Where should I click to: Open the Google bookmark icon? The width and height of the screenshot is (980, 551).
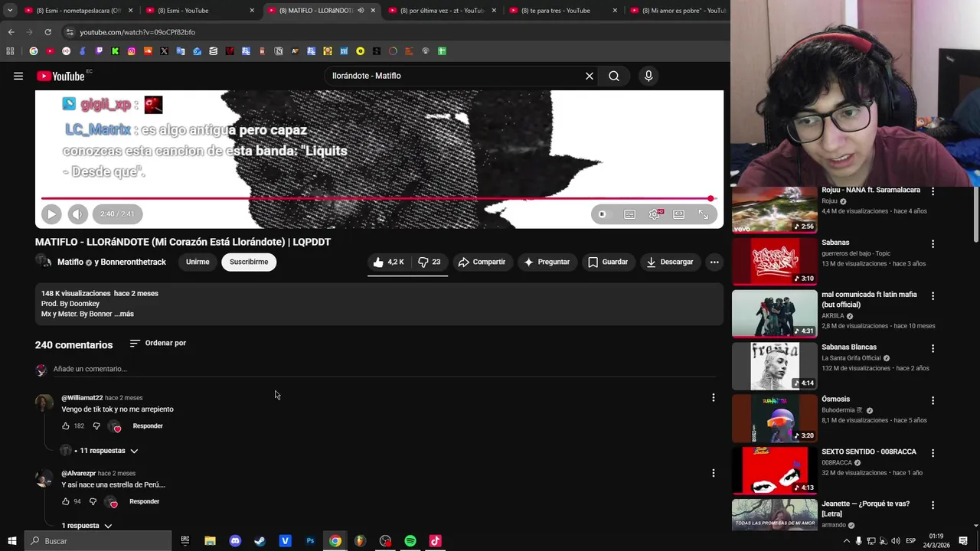(x=34, y=51)
